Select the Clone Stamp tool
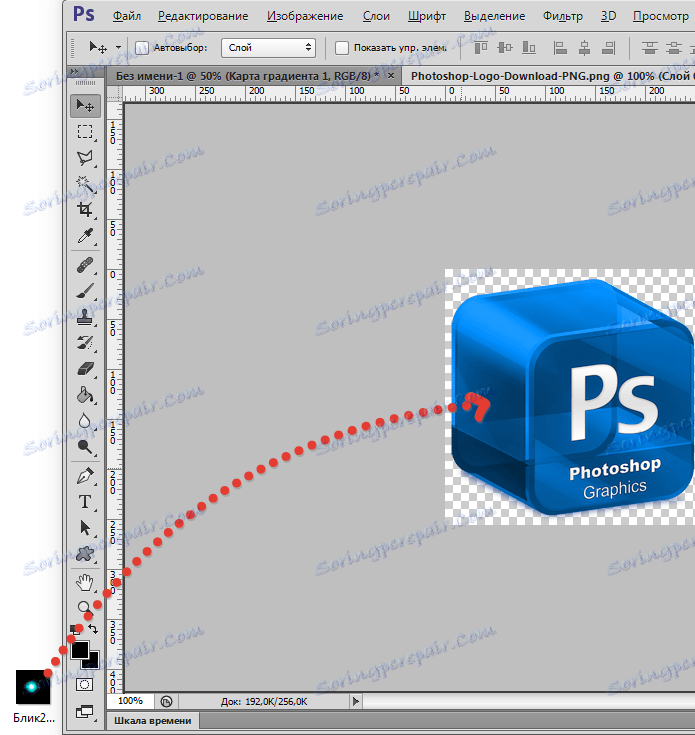The image size is (695, 735). pyautogui.click(x=85, y=317)
